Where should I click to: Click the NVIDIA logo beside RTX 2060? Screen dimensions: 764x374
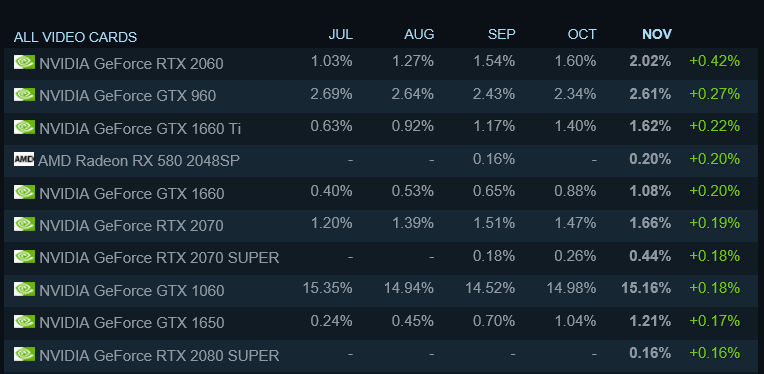24,62
